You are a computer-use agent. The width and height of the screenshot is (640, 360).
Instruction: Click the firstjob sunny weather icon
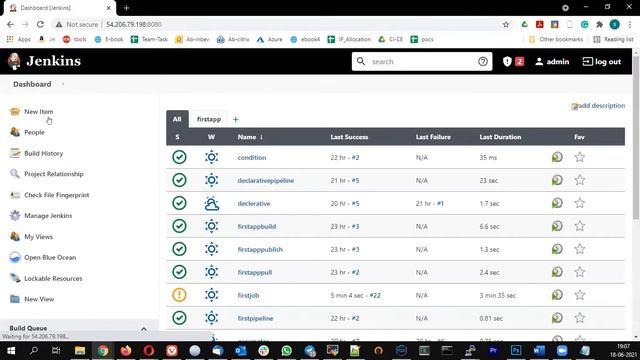[x=211, y=295]
